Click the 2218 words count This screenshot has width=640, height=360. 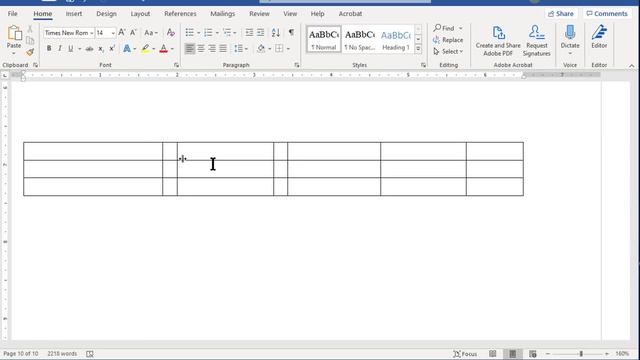click(62, 353)
